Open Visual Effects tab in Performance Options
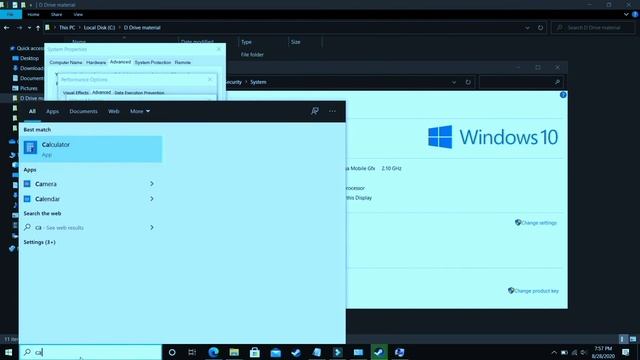 tap(76, 93)
